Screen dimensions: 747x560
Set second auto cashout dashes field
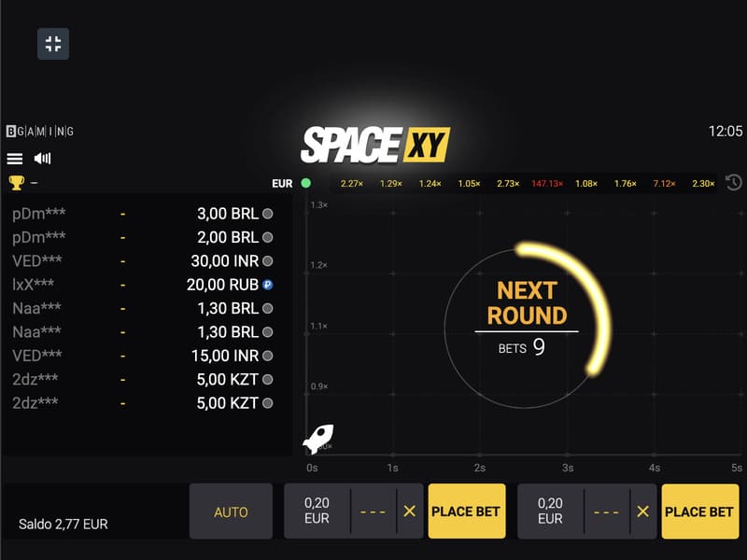pos(606,511)
